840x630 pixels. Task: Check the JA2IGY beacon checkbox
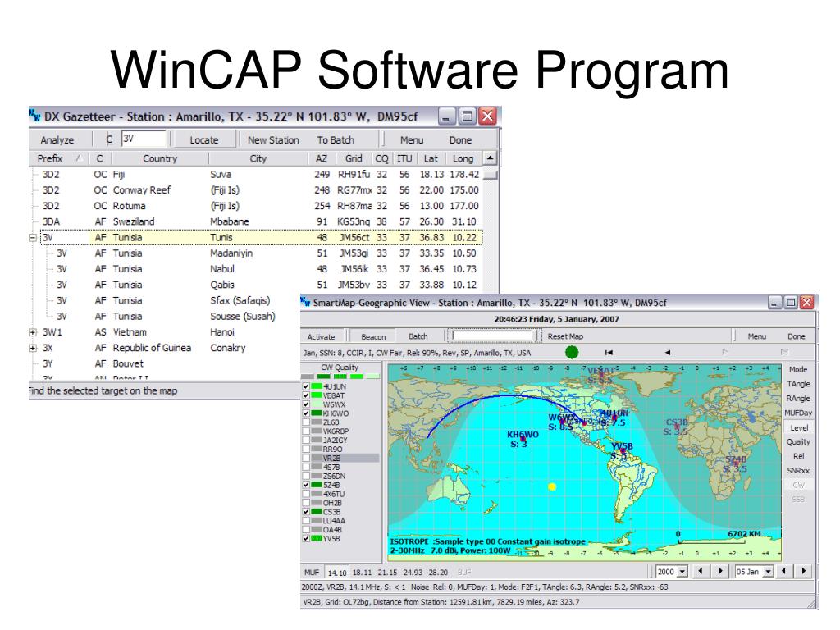[306, 440]
